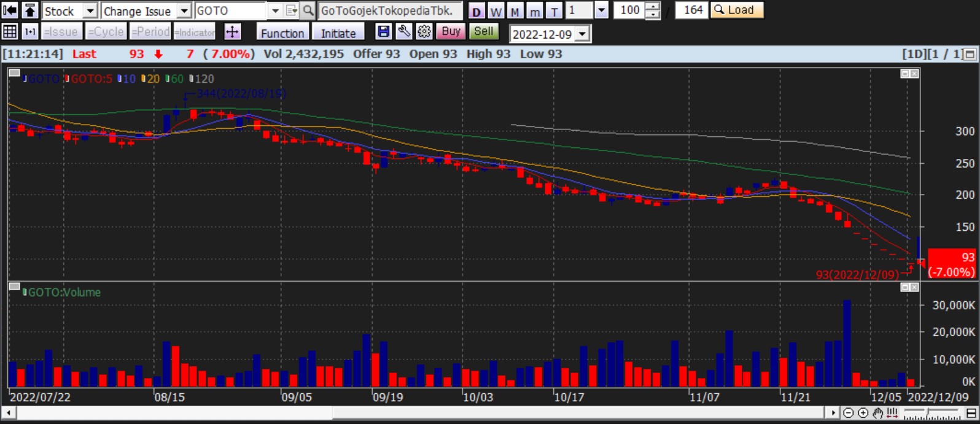980x424 pixels.
Task: Select the Weekly (W) period button
Action: click(496, 12)
